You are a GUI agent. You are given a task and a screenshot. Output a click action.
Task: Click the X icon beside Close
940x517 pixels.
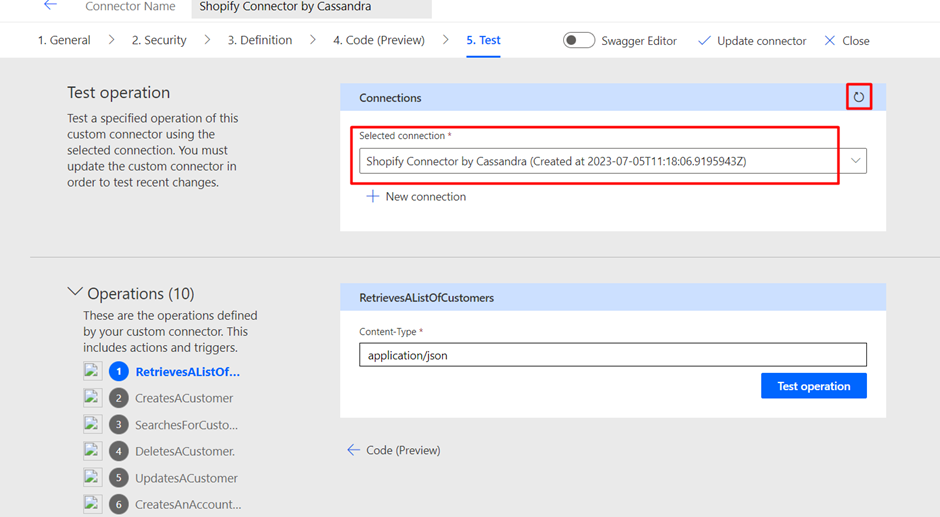(x=830, y=41)
